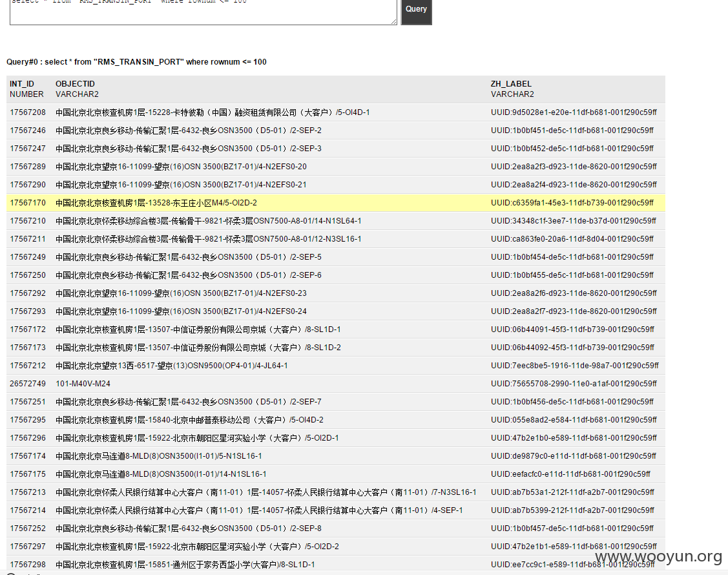Select INT_ID cell 17567173
The height and width of the screenshot is (575, 728).
[x=28, y=348]
